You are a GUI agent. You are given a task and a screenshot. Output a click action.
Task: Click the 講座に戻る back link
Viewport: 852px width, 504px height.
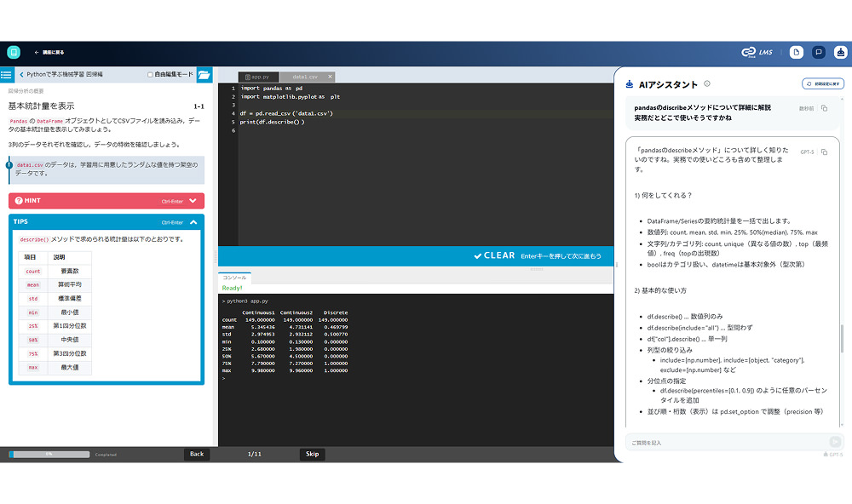[49, 52]
